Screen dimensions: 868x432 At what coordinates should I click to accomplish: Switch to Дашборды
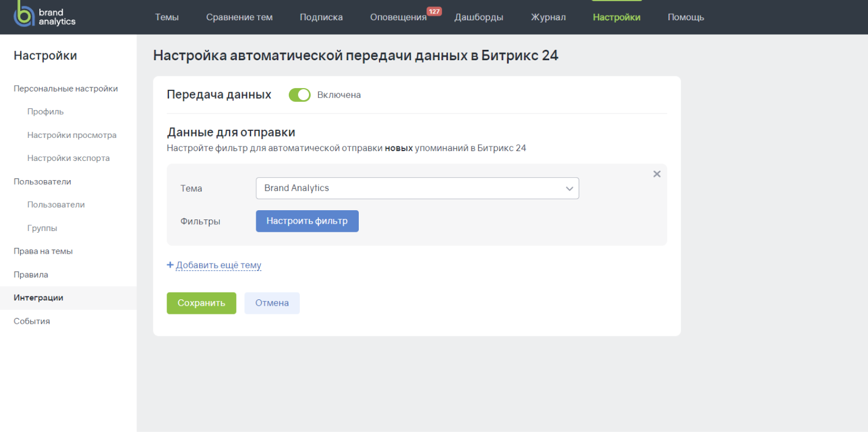[x=479, y=17]
